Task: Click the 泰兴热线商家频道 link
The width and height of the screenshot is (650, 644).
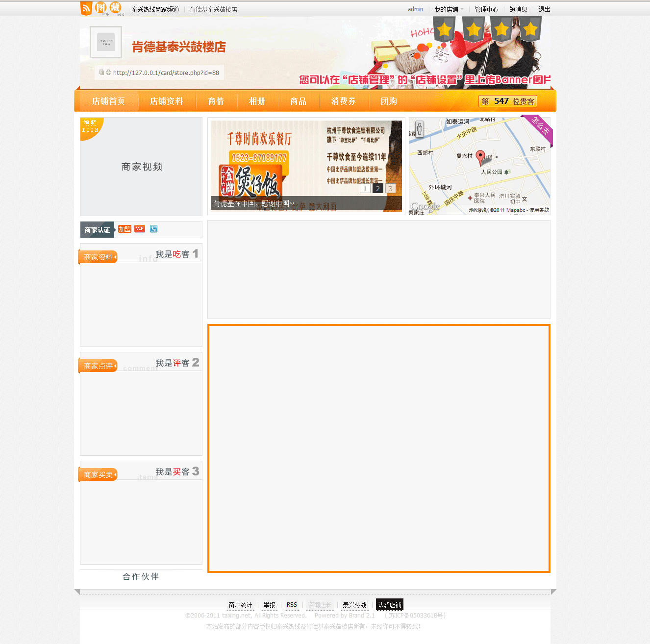Action: point(155,9)
